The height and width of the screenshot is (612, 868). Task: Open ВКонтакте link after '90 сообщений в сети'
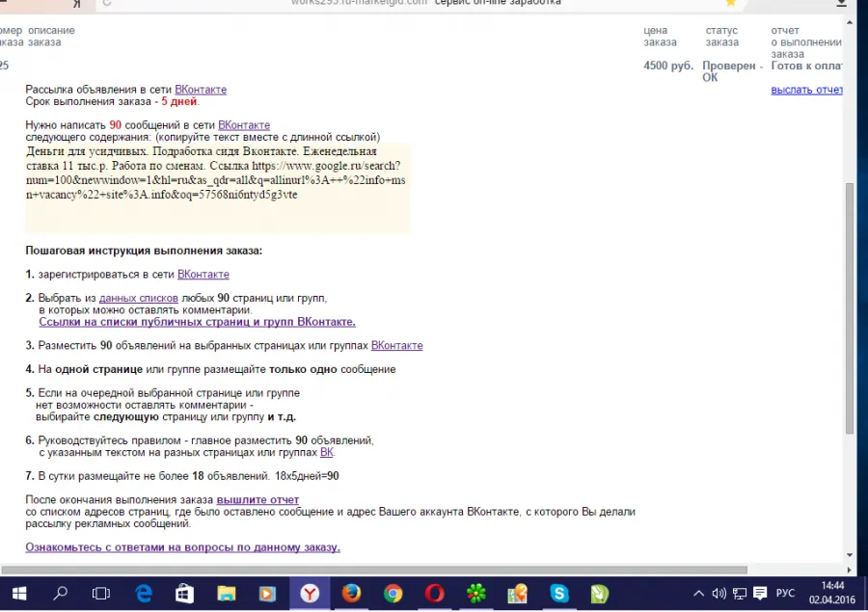click(244, 125)
